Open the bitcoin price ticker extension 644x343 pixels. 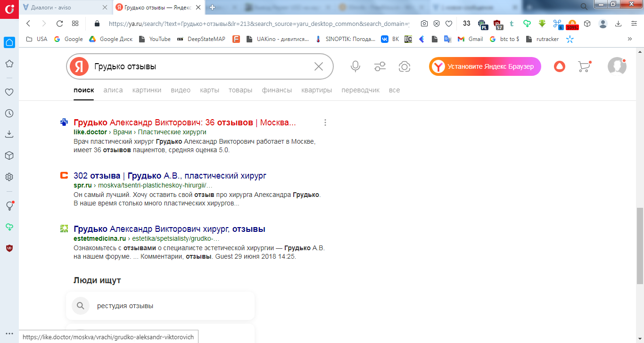pos(572,24)
